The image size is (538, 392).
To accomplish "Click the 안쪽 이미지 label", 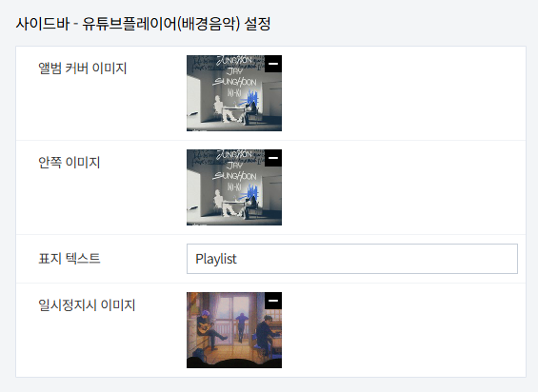I will tap(69, 162).
